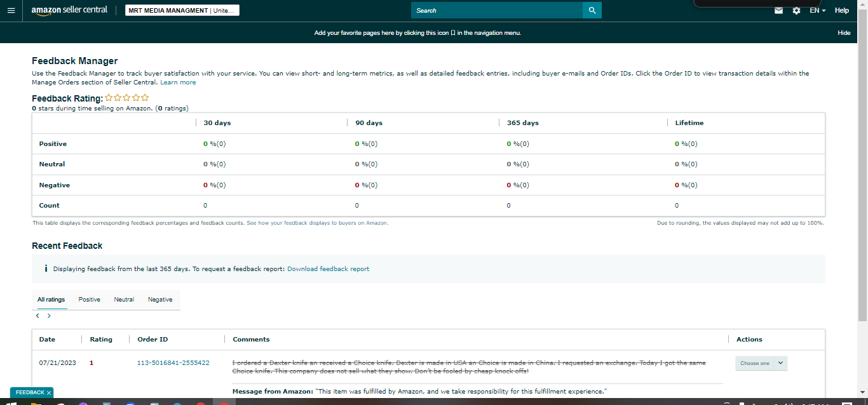
Task: Click the Amazon Seller Central logo
Action: coord(69,11)
